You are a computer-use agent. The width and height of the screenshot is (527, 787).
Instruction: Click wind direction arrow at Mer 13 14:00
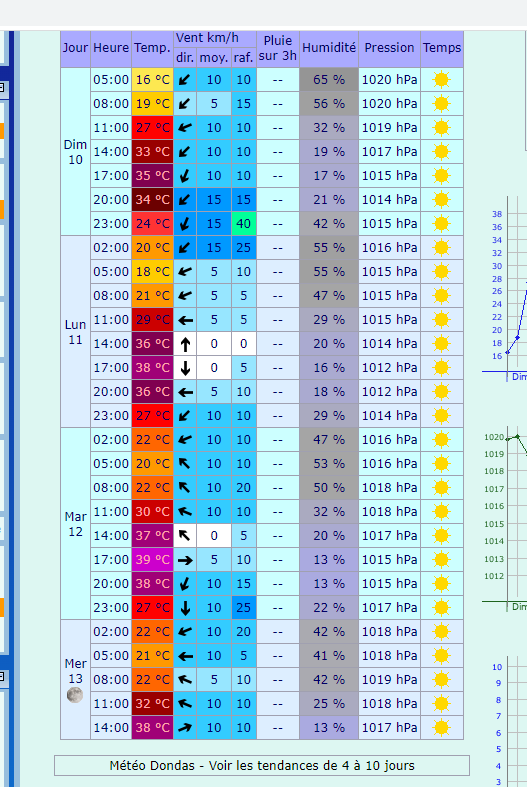(185, 728)
